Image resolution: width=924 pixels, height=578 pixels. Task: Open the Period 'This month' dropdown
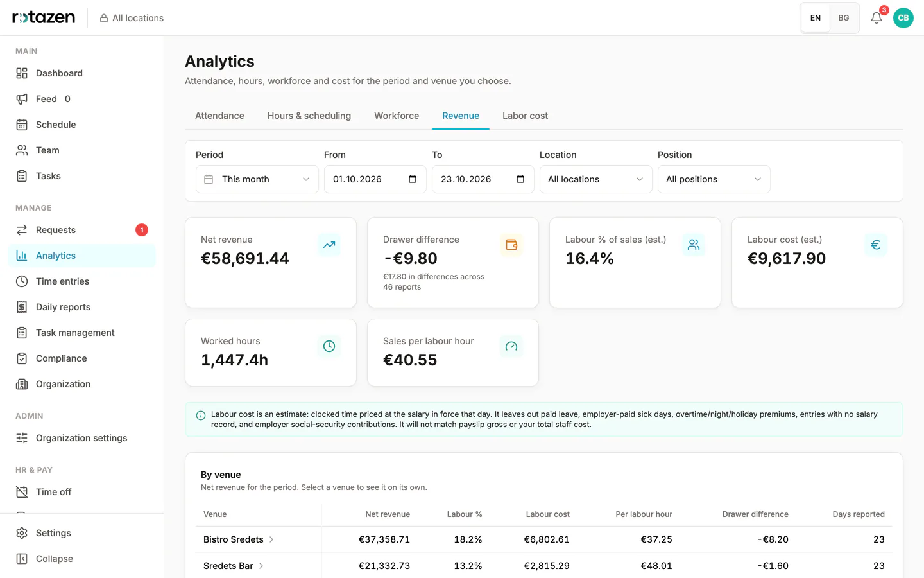pyautogui.click(x=257, y=179)
